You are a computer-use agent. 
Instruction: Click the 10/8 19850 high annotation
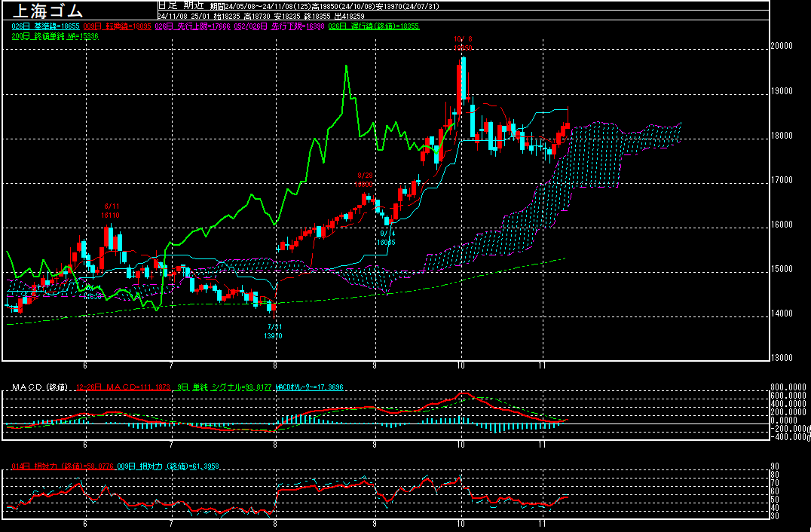pos(463,43)
